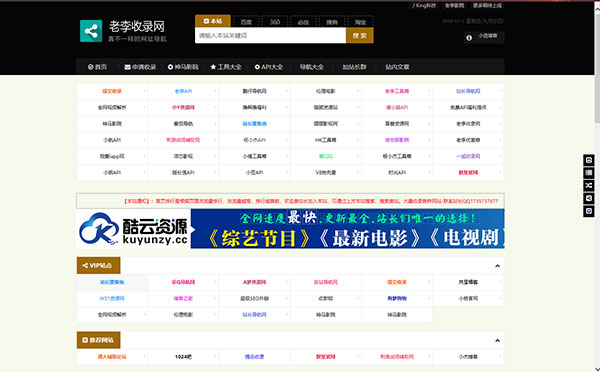Click the green share logo icon
This screenshot has width=600, height=372.
click(x=91, y=31)
